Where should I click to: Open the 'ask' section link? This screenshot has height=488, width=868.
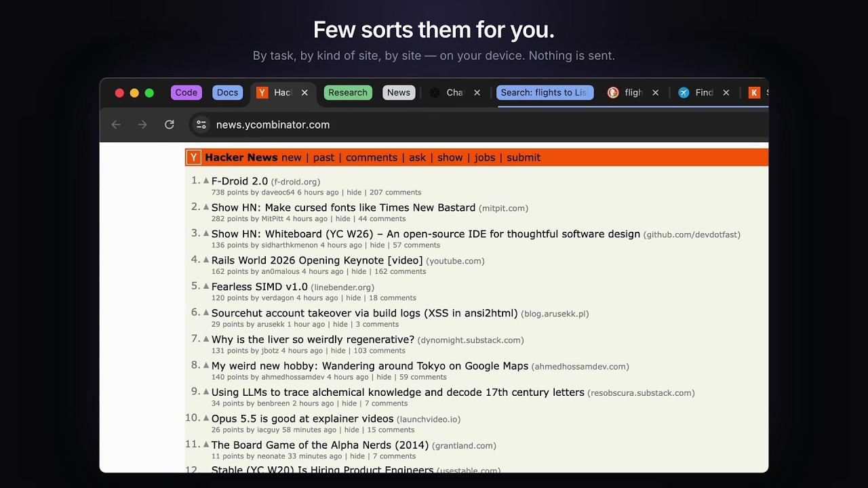[418, 158]
